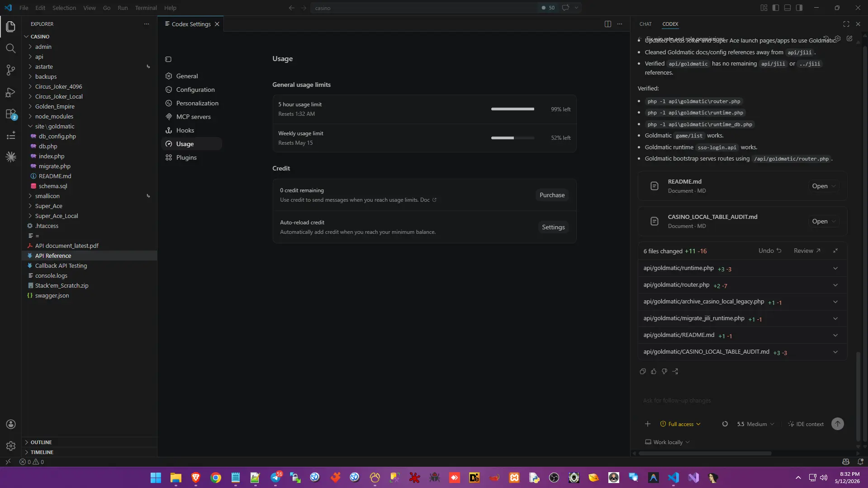Open the Manage gear in the activity bar
This screenshot has height=488, width=868.
click(x=11, y=446)
